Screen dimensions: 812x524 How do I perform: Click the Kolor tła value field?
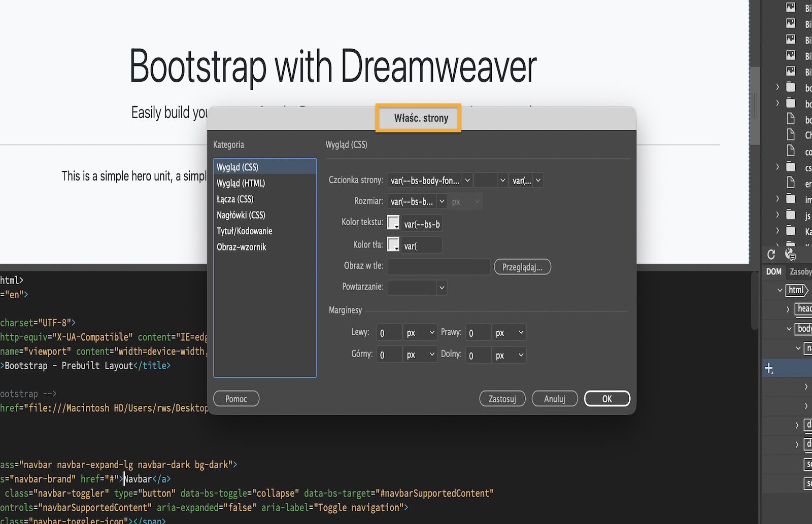(x=422, y=246)
